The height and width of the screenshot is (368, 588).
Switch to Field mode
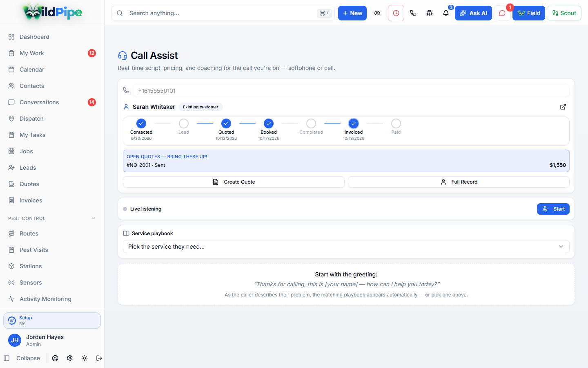pyautogui.click(x=529, y=13)
